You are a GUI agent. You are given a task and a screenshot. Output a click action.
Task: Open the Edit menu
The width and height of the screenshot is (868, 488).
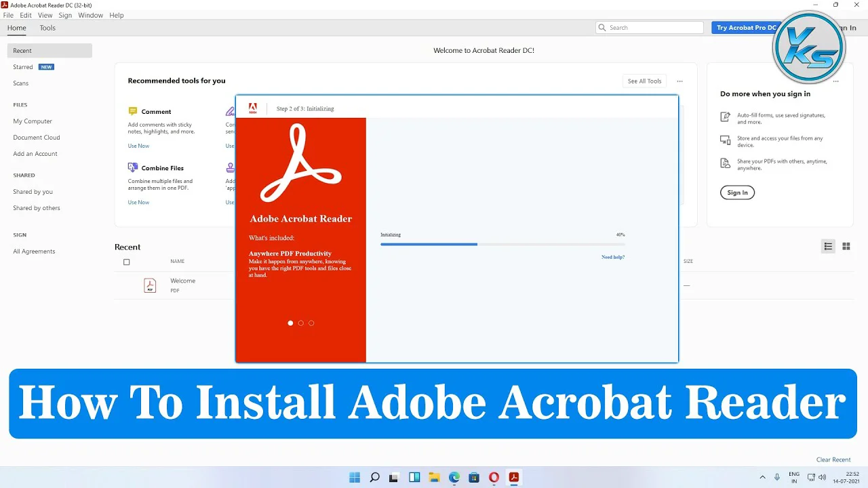point(26,15)
